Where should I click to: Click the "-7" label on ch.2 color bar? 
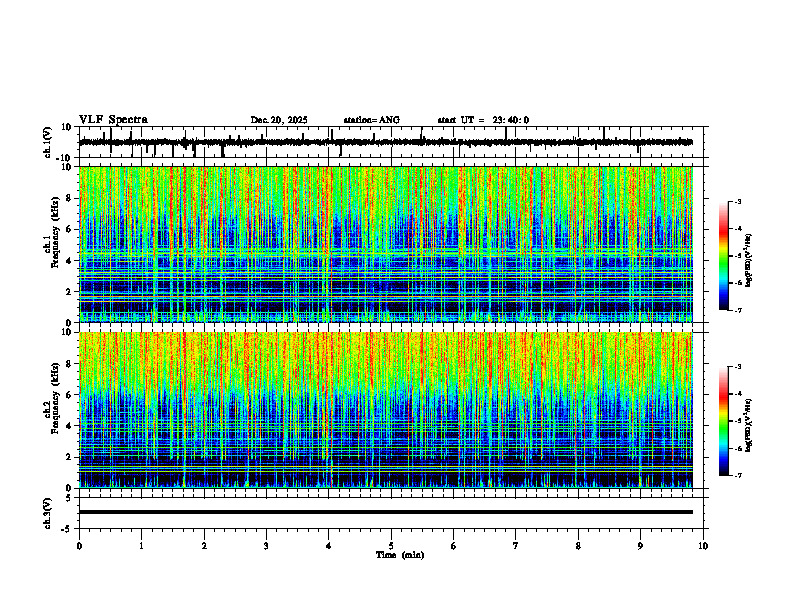738,476
